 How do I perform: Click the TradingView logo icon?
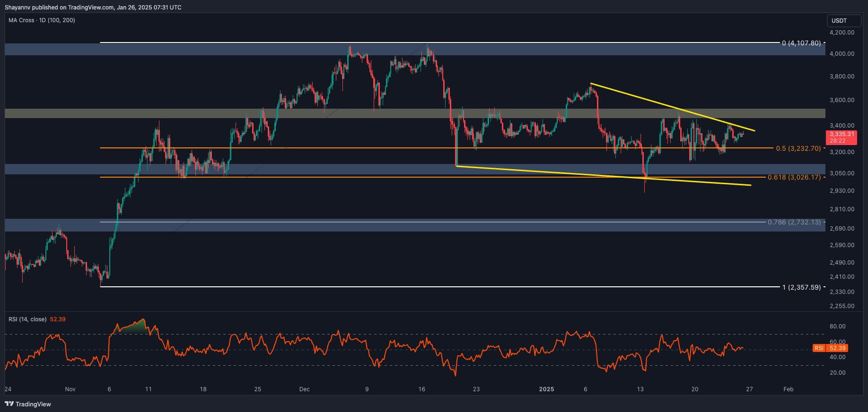pos(9,404)
